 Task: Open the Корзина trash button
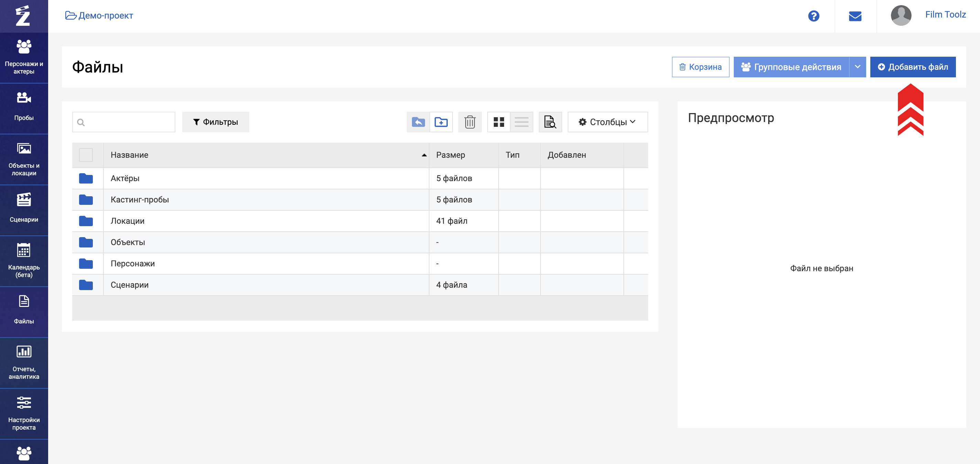(700, 67)
